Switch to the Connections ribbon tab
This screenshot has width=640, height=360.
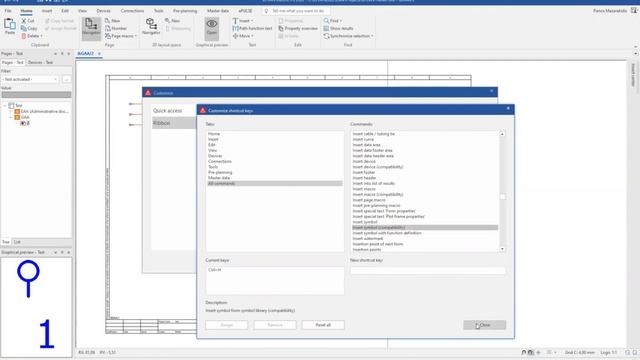pos(132,11)
